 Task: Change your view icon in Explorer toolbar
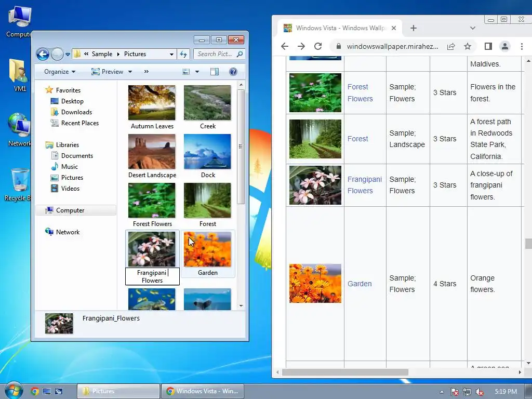click(x=186, y=72)
